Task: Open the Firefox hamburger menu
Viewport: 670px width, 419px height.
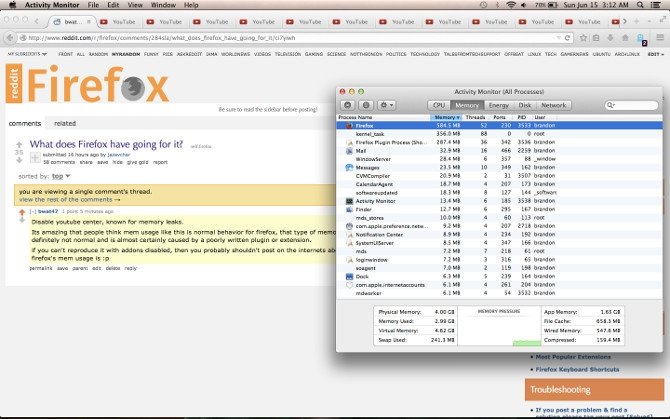Action: 660,38
